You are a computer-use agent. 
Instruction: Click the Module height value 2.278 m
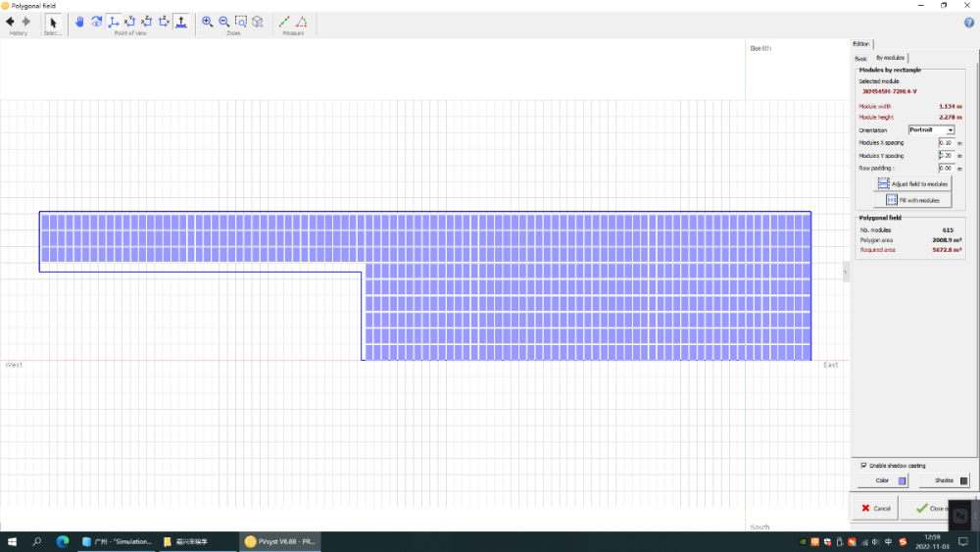[950, 118]
